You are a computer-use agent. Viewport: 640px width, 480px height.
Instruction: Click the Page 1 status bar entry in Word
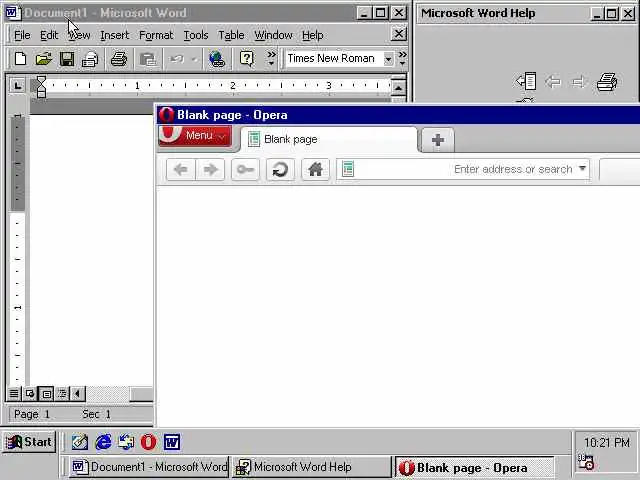32,414
